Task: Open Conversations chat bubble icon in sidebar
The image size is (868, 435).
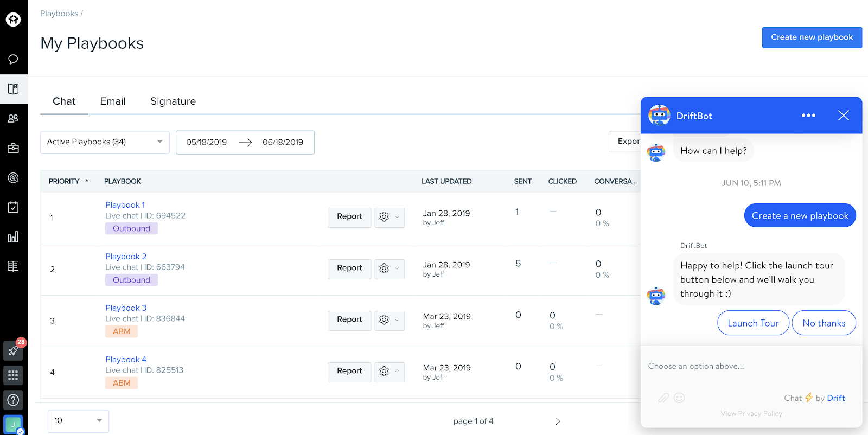Action: [x=14, y=59]
